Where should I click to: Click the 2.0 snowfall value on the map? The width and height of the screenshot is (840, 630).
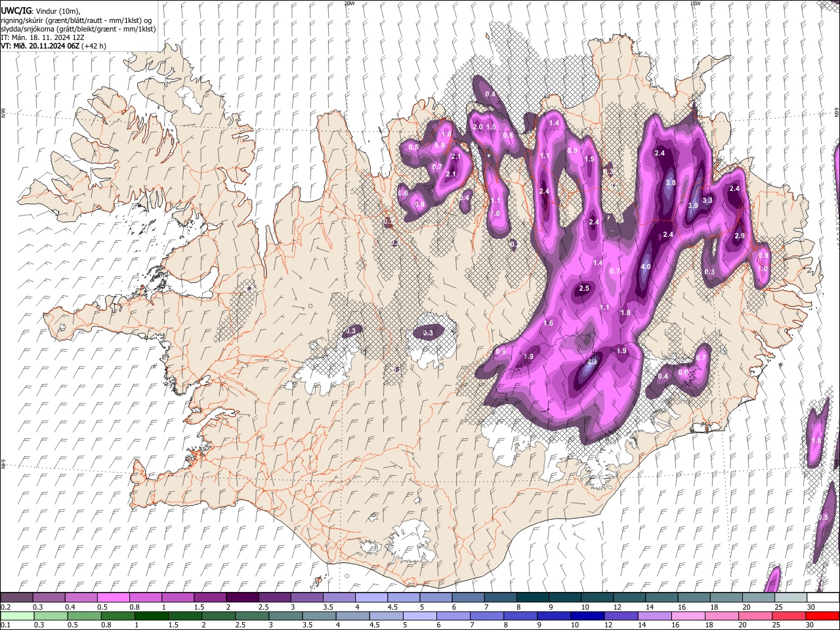478,127
